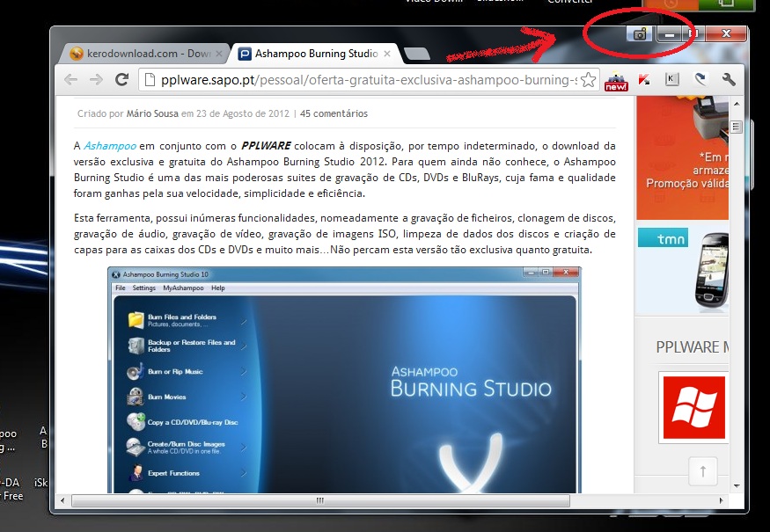Expand the Burn Movies arrow
770x532 pixels.
[243, 397]
